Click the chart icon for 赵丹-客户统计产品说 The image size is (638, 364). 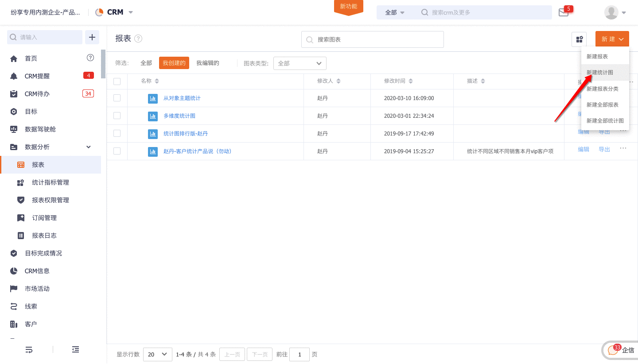[x=153, y=151]
